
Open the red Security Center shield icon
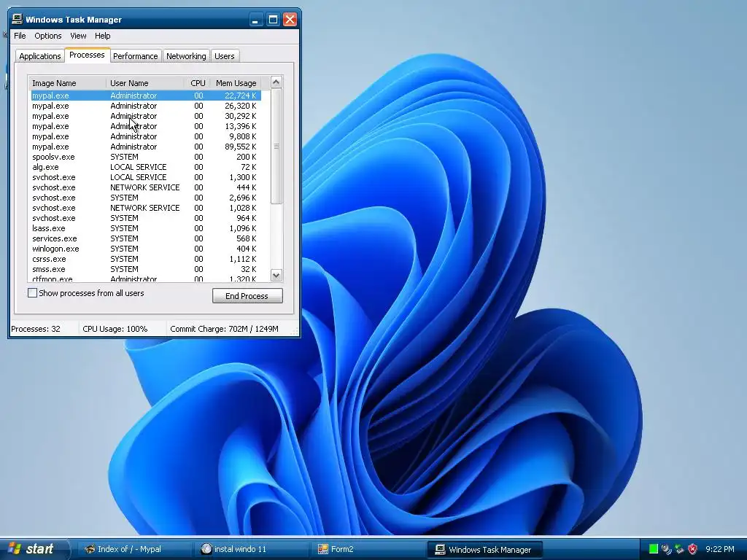692,549
